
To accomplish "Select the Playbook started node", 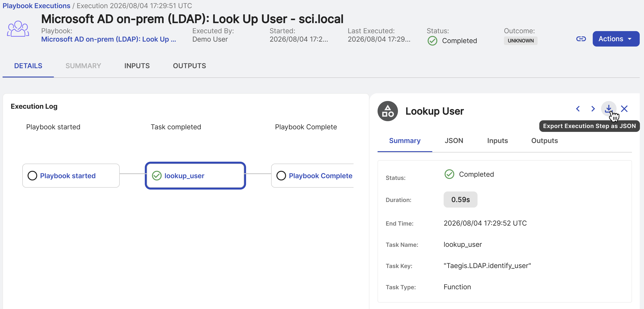I will click(71, 176).
